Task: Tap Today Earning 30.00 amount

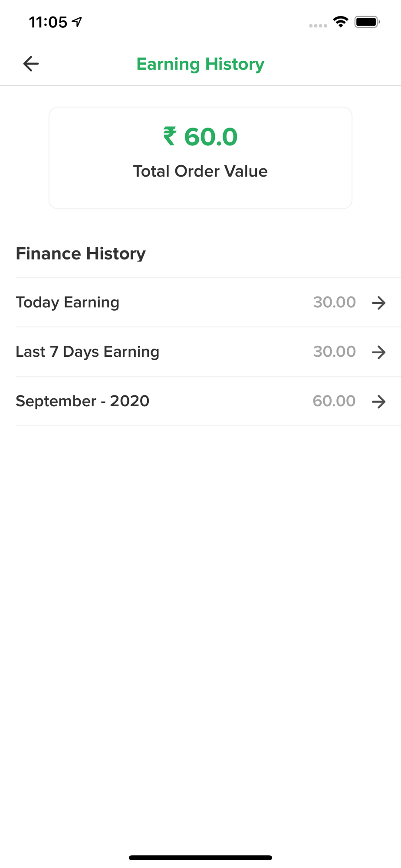Action: click(335, 302)
